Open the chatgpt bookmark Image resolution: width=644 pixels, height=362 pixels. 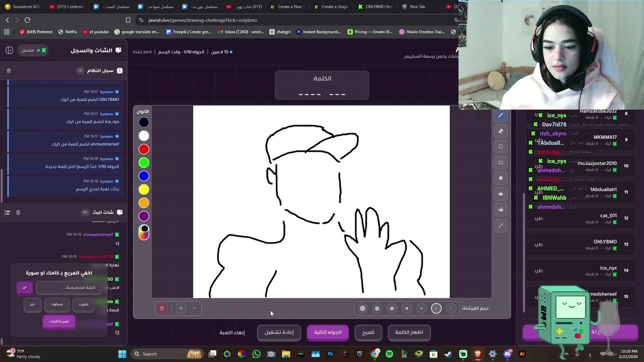click(280, 32)
